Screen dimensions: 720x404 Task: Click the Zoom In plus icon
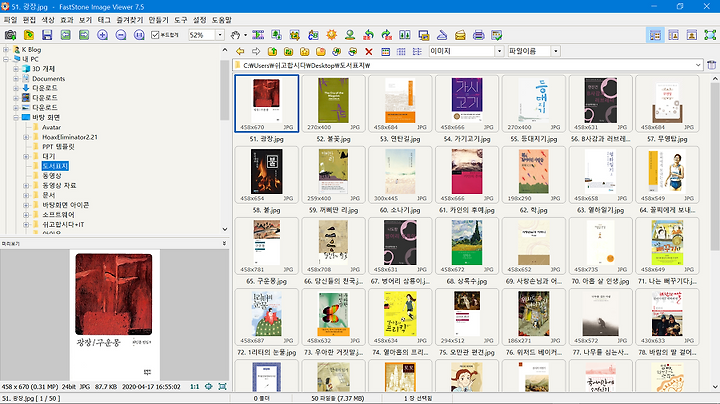pyautogui.click(x=102, y=35)
